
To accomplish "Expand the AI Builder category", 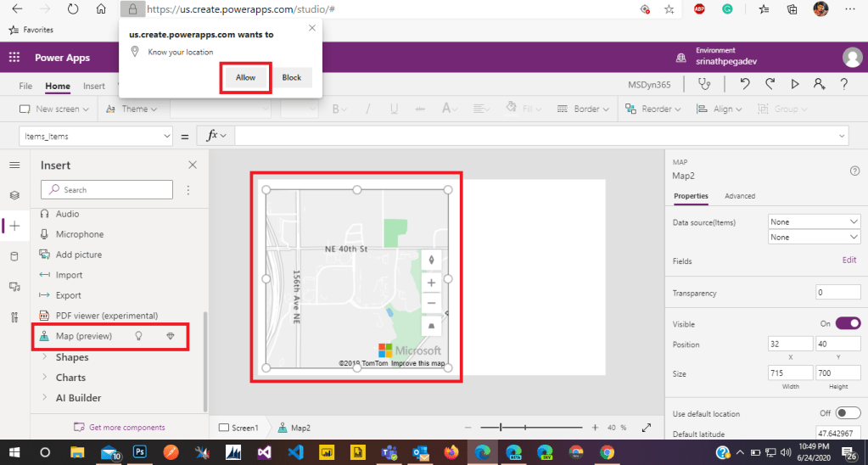I will 78,398.
